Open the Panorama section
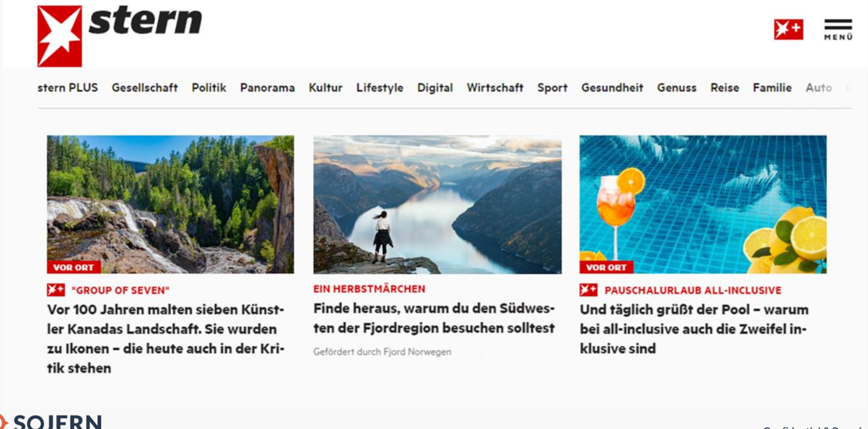 pos(267,88)
